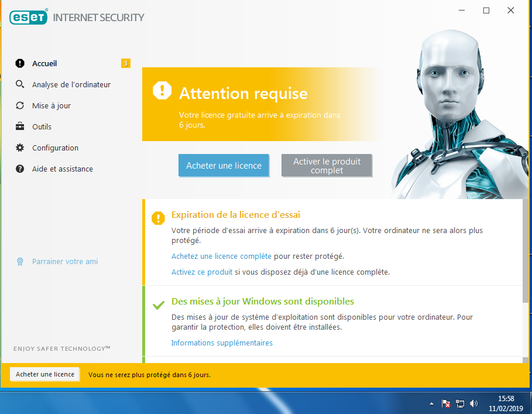Follow the Activez ce produit link
This screenshot has width=532, height=414.
(202, 272)
